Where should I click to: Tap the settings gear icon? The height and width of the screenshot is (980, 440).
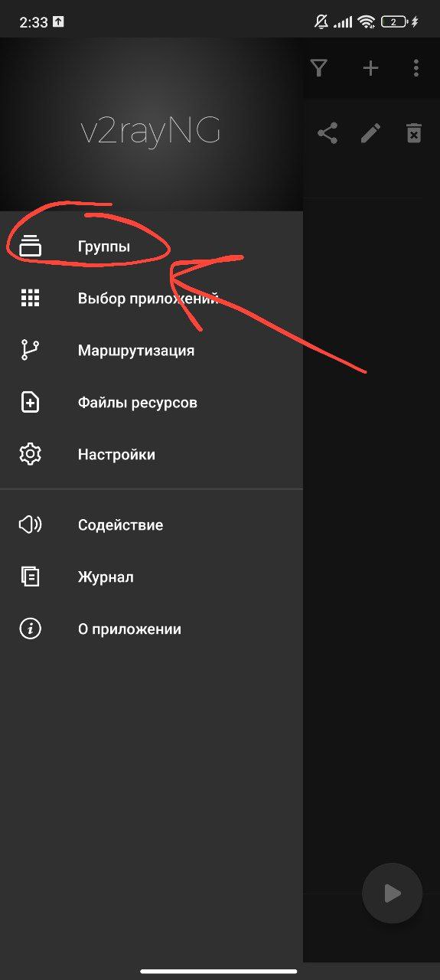pyautogui.click(x=30, y=455)
